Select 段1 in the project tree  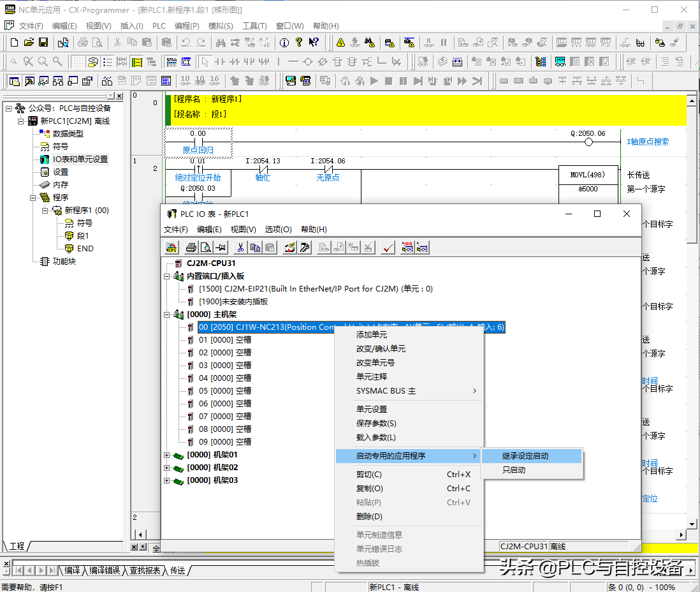click(83, 236)
